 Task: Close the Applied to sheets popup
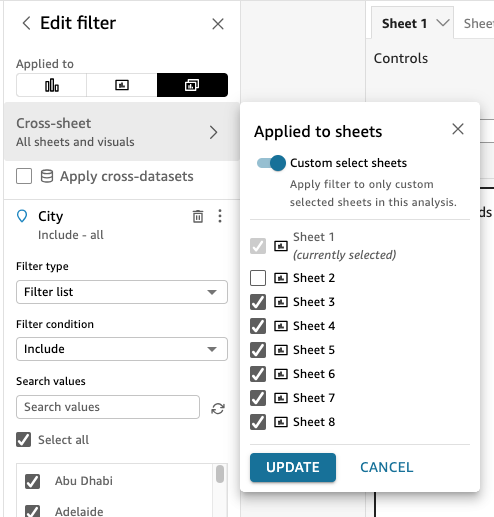point(458,129)
